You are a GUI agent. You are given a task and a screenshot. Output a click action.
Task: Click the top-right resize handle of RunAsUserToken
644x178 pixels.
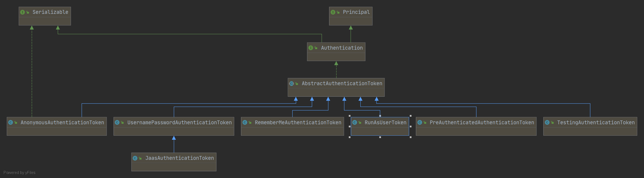411,116
